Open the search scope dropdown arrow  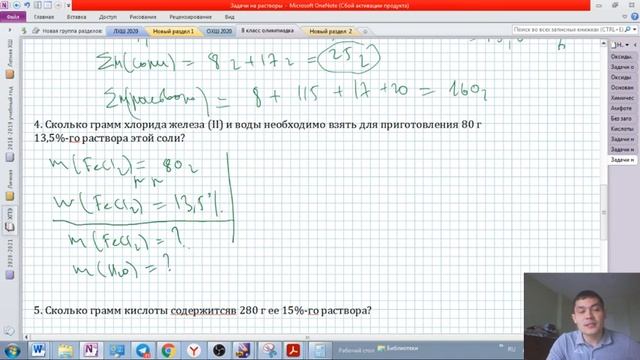[635, 30]
